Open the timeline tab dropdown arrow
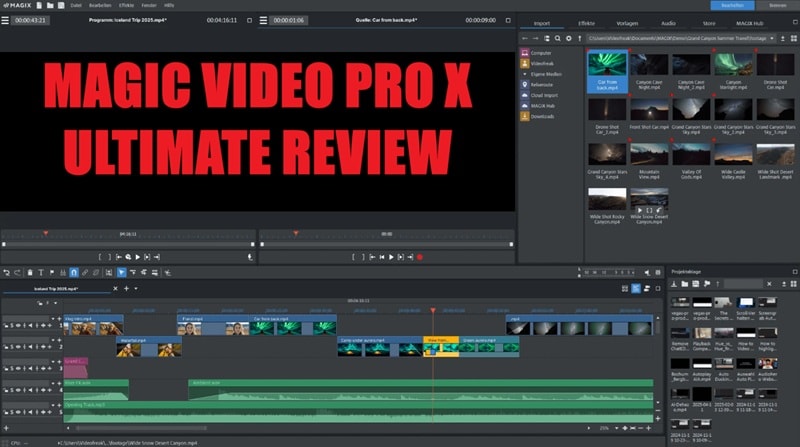Viewport: 800px width, 447px height. tap(136, 289)
